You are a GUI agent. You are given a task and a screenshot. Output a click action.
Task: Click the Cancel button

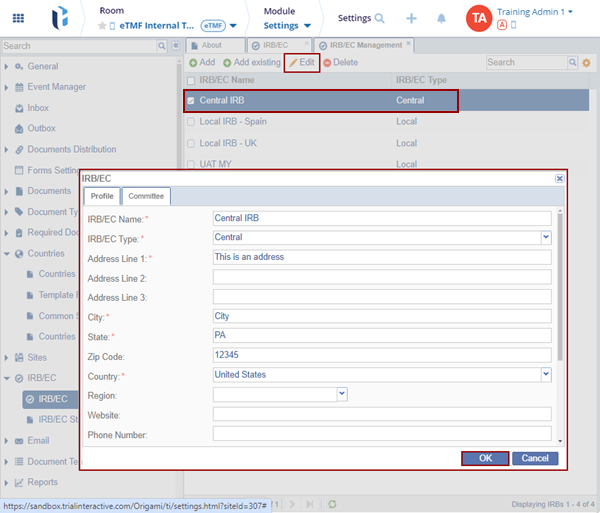[x=535, y=458]
